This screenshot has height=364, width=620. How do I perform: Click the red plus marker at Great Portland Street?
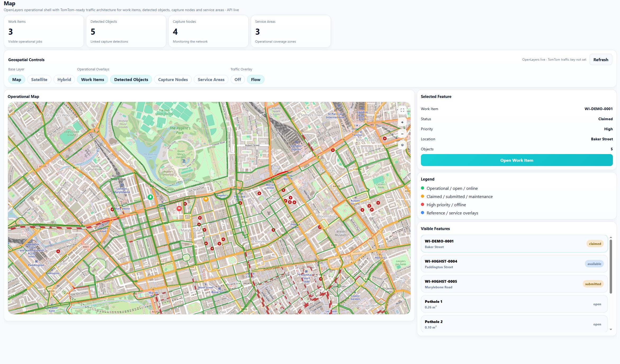[240, 203]
